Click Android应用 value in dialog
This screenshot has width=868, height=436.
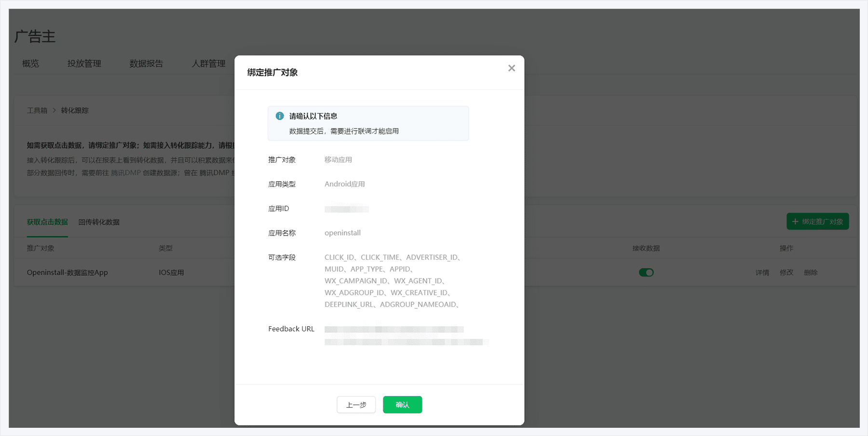point(345,184)
